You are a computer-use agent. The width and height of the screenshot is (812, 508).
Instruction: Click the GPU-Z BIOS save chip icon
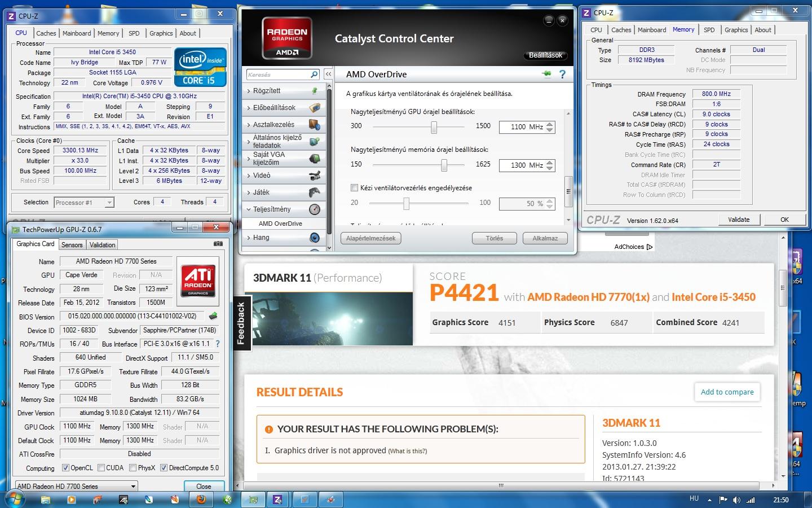click(213, 316)
